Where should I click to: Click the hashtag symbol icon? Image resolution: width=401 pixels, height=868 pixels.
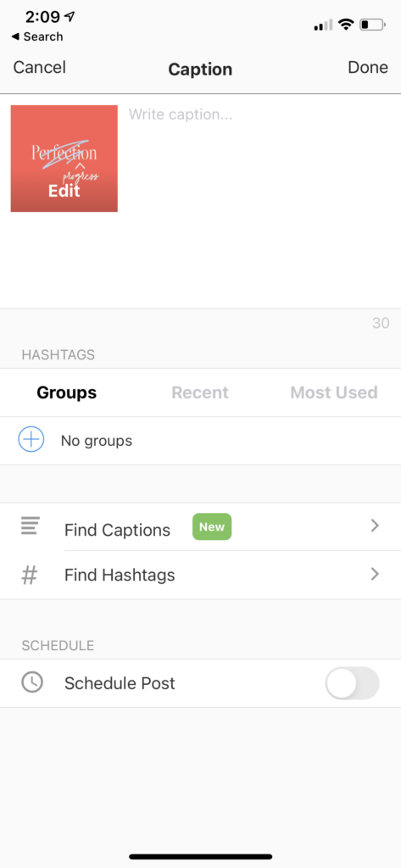(30, 576)
